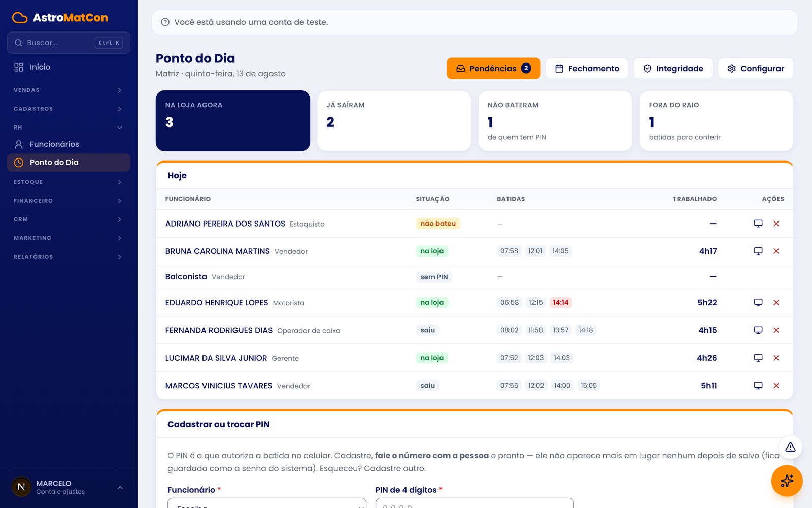
Task: Expand the Financeiro sidebar section
Action: [69, 201]
